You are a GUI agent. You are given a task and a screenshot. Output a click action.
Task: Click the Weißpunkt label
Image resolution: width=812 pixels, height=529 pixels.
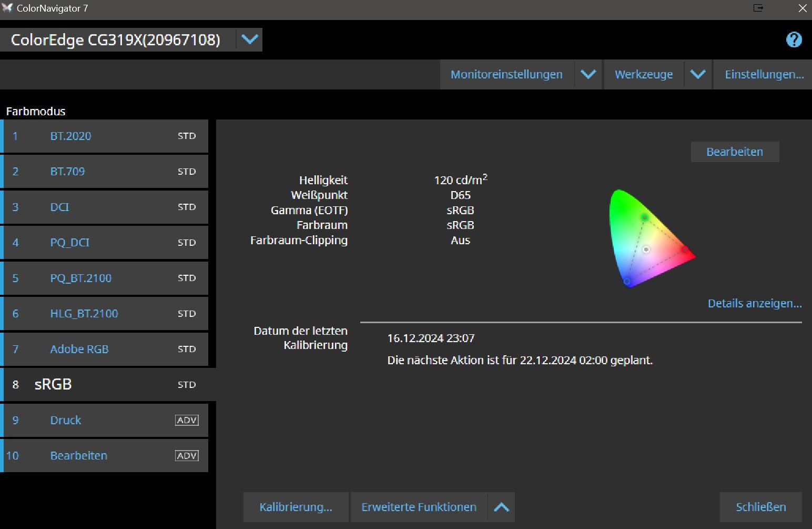click(319, 195)
